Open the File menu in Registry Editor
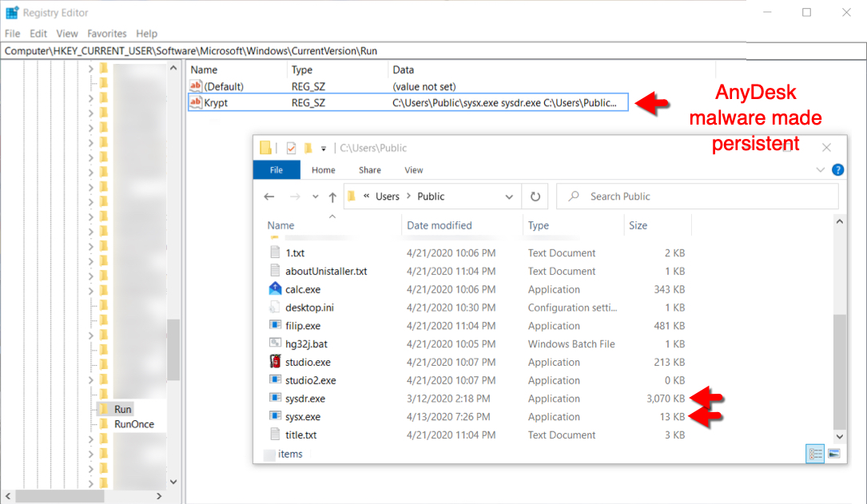The image size is (867, 504). coord(12,34)
